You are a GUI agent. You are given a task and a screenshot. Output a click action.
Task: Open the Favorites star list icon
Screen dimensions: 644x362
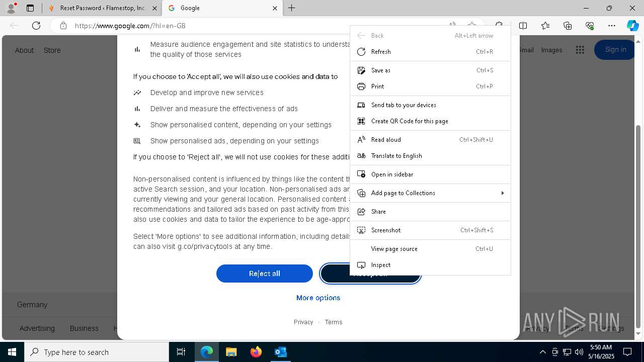pos(545,26)
